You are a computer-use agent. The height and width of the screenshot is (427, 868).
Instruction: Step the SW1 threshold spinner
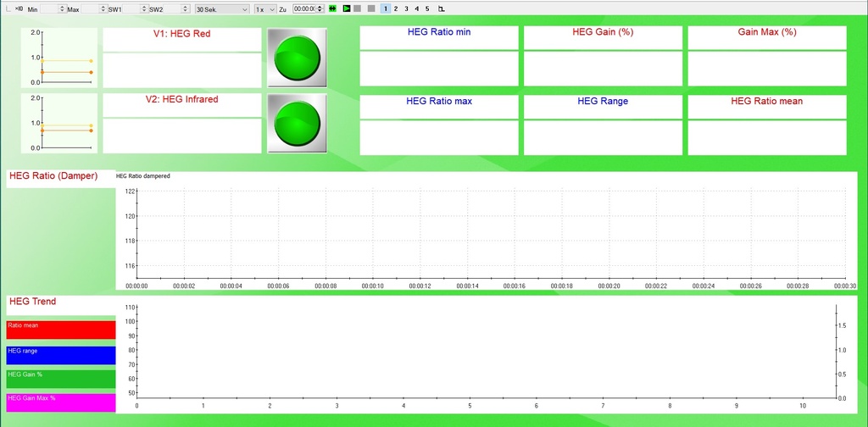point(145,8)
